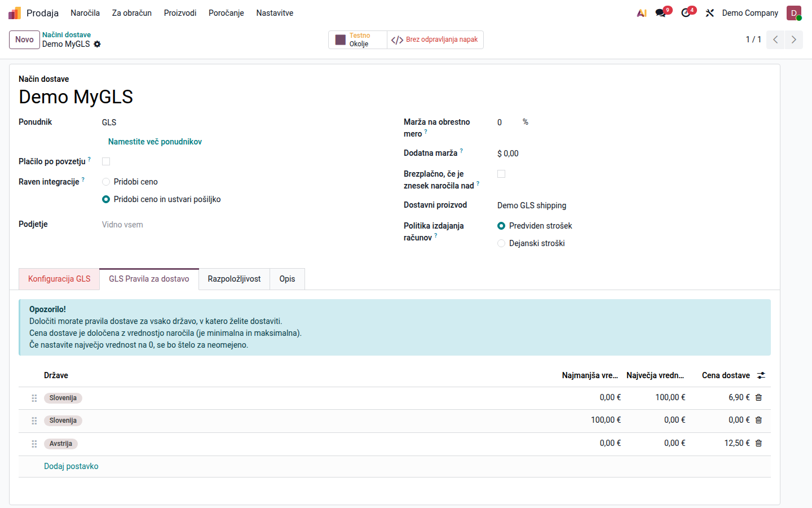Sort by Najmanjša vrednost column header

click(x=590, y=375)
